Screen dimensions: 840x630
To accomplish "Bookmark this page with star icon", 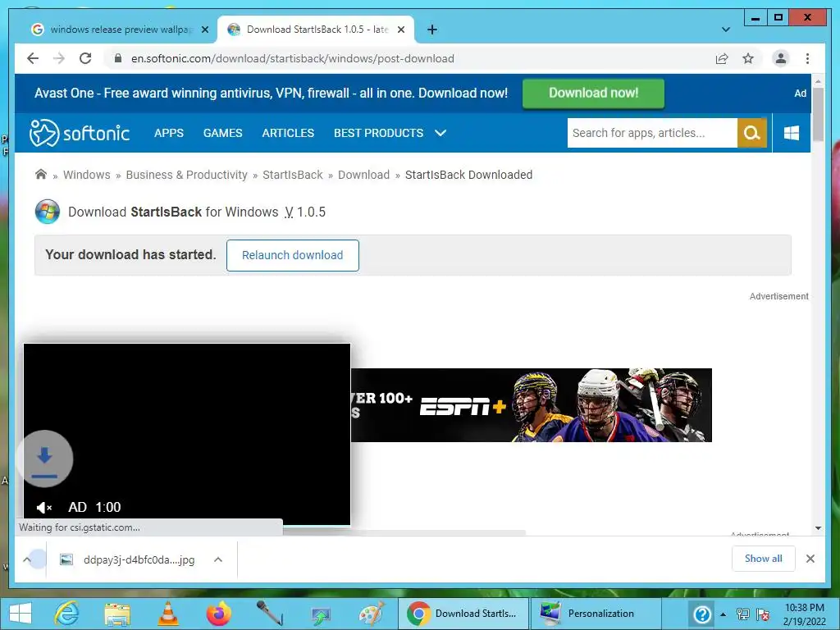I will pos(748,58).
